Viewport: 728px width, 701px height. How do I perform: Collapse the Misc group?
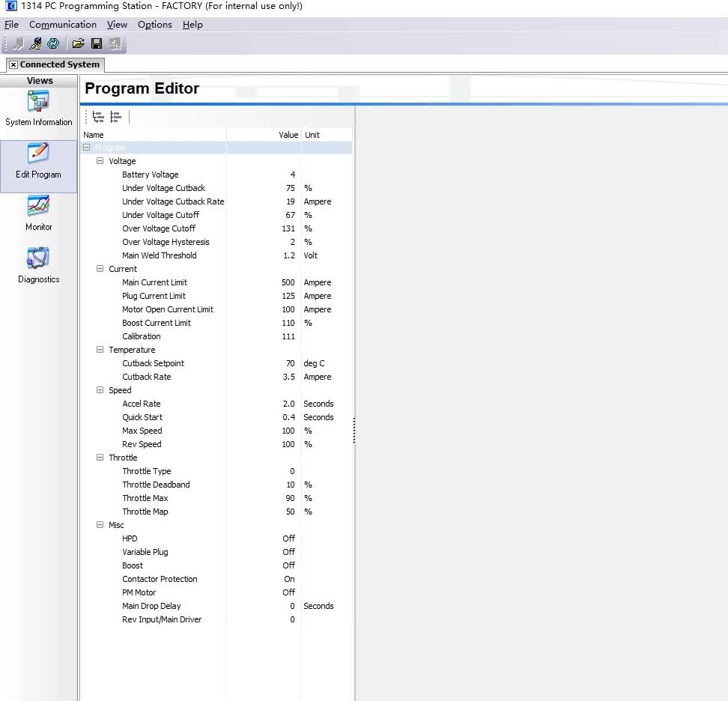tap(100, 524)
